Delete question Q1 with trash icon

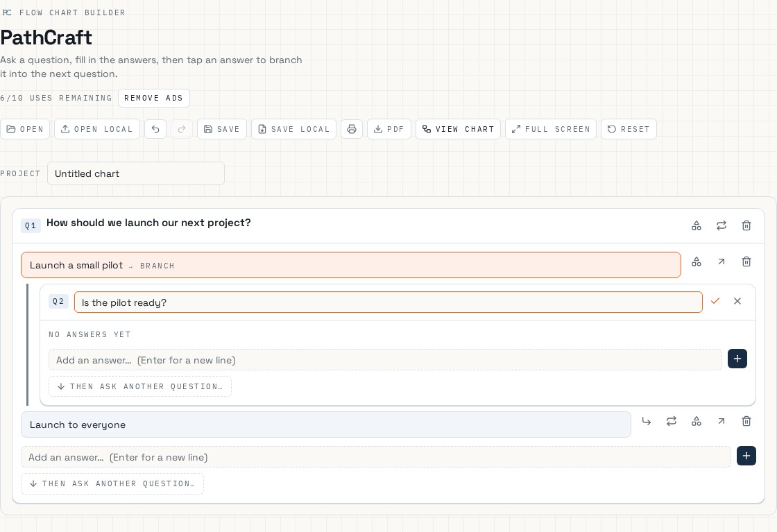coord(746,226)
